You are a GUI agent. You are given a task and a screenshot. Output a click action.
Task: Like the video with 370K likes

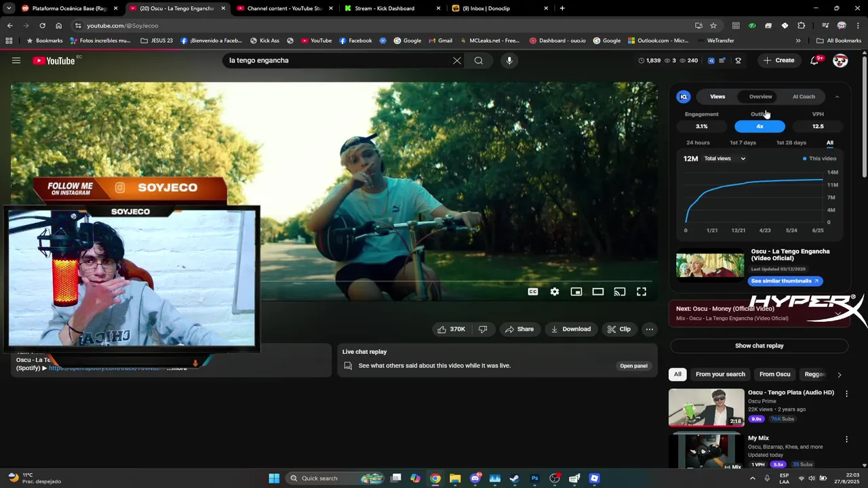click(x=452, y=329)
